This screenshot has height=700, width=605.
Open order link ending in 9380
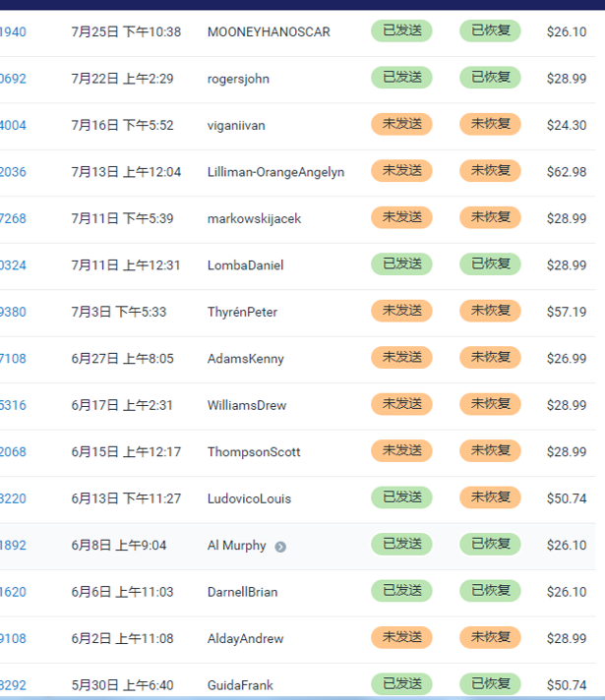13,313
